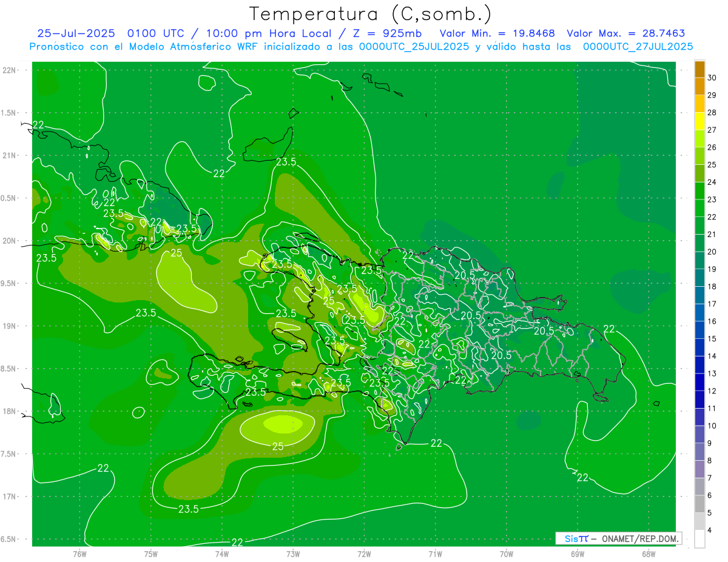728x562 pixels.
Task: Click the '69W' longitude axis label
Action: click(578, 554)
